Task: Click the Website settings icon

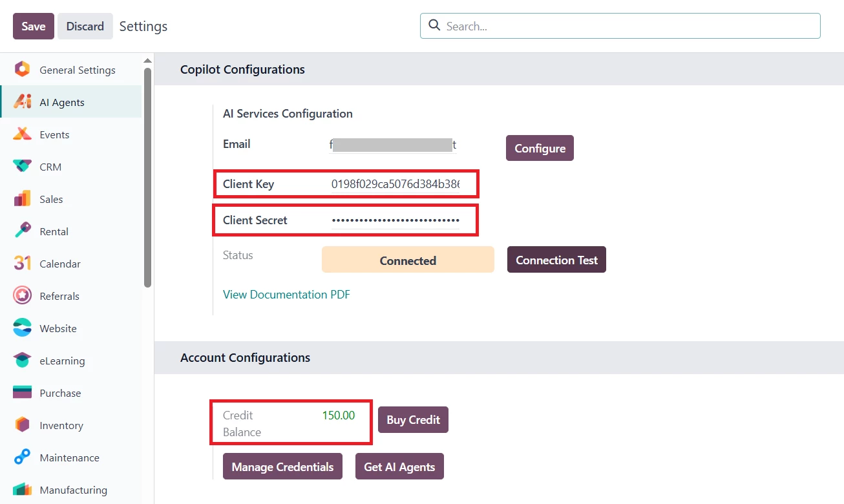Action: tap(22, 328)
